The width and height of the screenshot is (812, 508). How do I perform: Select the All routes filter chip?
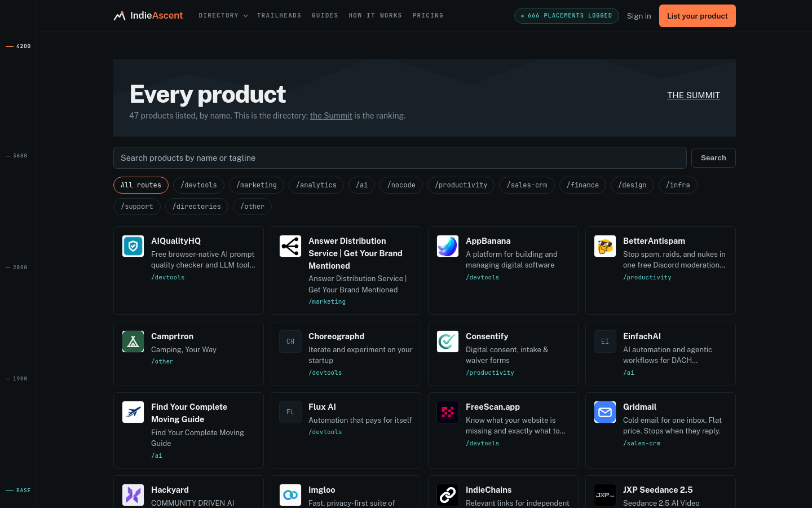click(x=141, y=185)
